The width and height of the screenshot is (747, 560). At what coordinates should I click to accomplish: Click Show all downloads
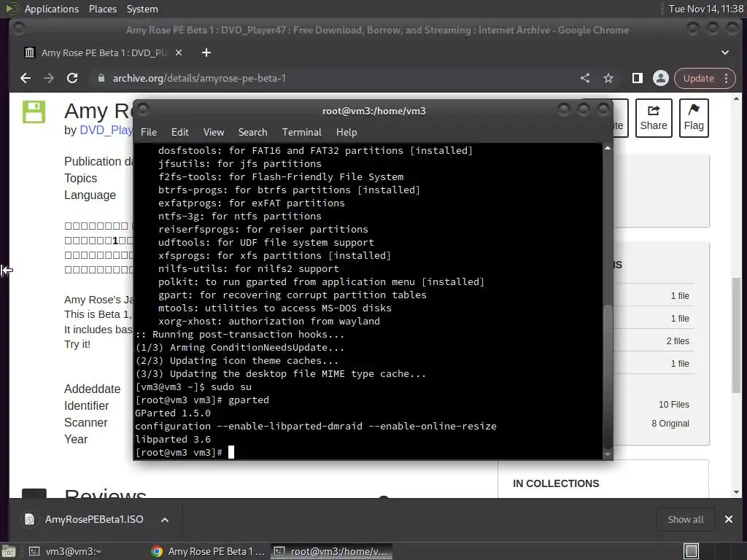click(686, 519)
